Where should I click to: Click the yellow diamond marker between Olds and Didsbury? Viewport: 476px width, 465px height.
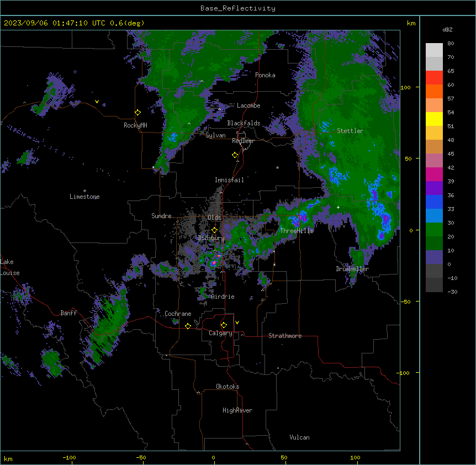214,230
